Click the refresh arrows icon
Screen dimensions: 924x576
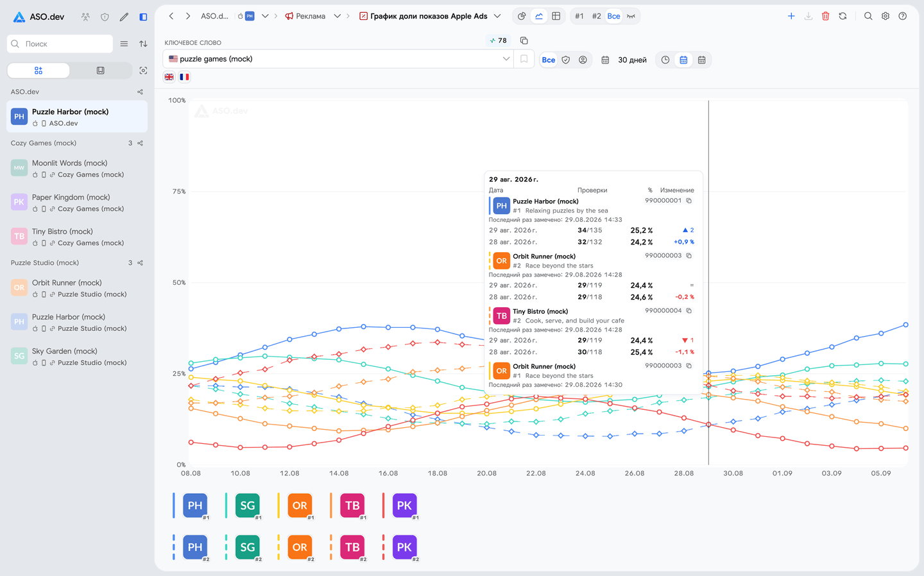pos(843,16)
